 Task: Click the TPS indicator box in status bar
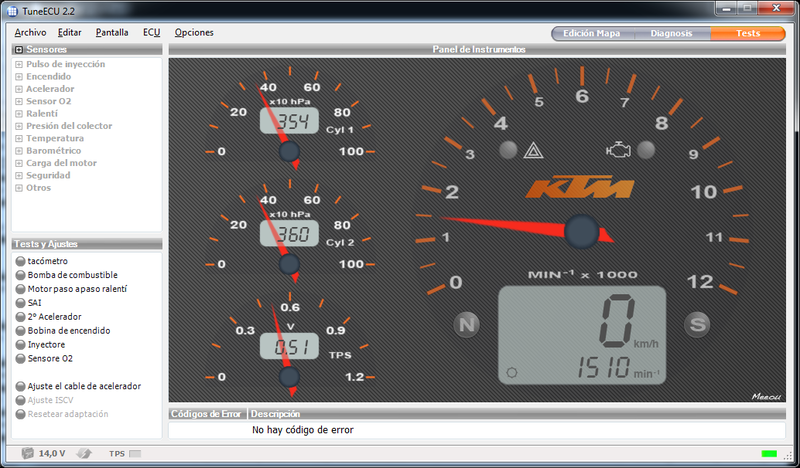coord(135,454)
